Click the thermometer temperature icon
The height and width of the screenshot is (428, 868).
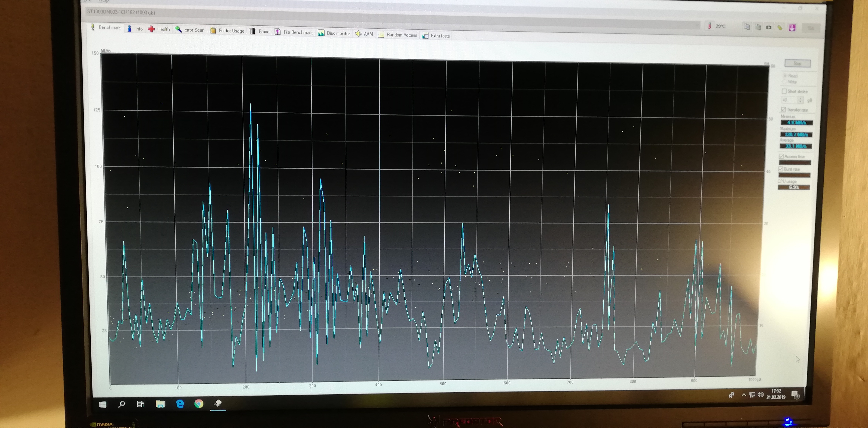[x=709, y=26]
